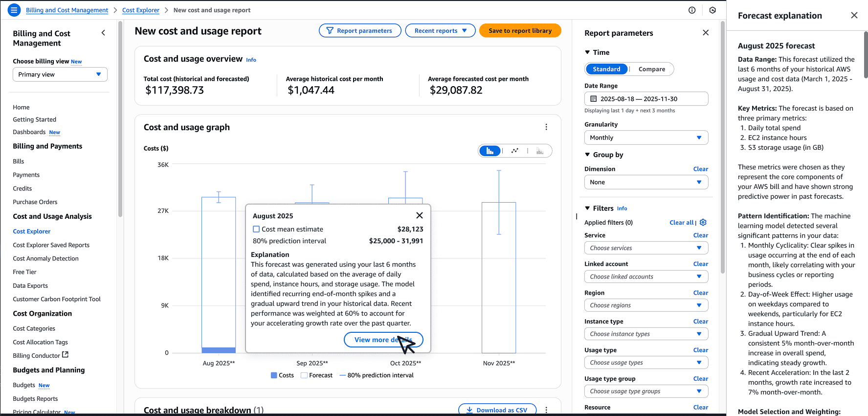Open the Choose instance types dropdown
The height and width of the screenshot is (416, 868).
pyautogui.click(x=646, y=334)
